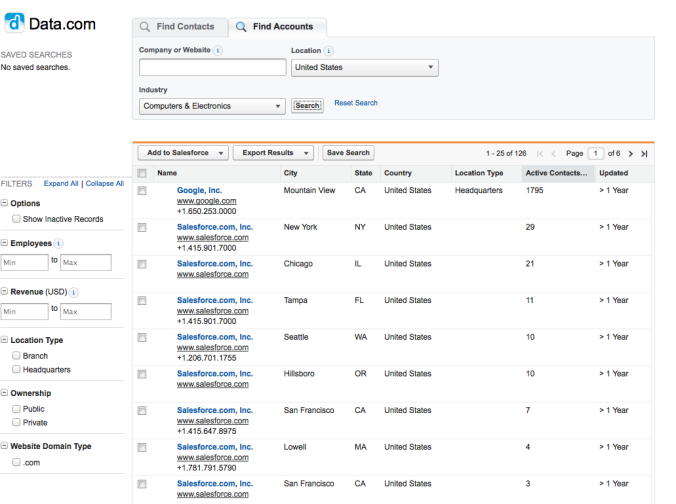This screenshot has height=504, width=676.
Task: Check the .com website domain filter
Action: pos(16,462)
